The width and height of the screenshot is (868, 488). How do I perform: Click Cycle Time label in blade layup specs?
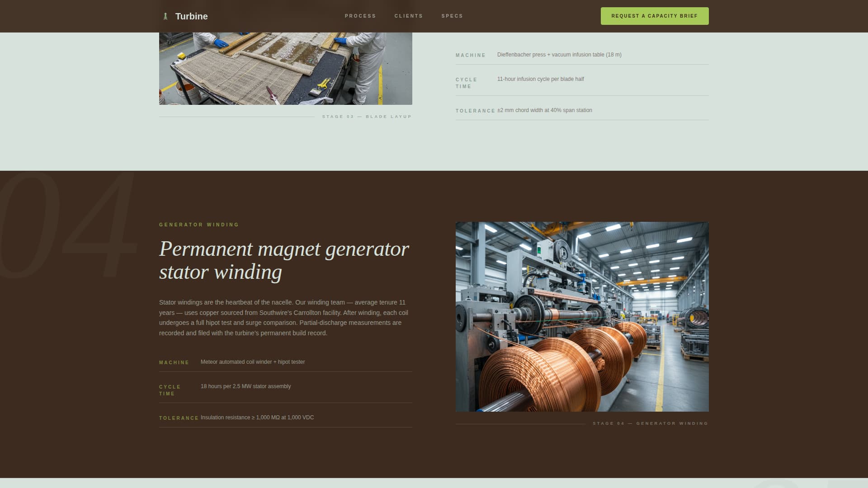point(467,83)
